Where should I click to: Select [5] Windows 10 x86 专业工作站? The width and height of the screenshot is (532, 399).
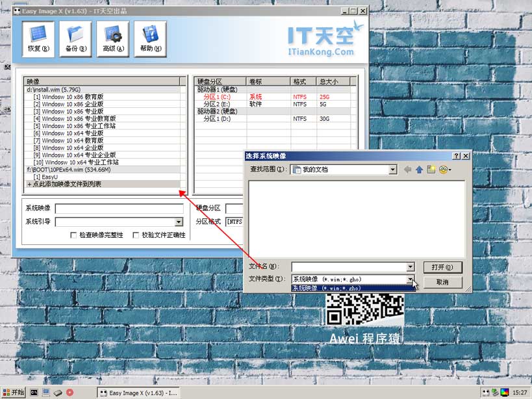pyautogui.click(x=102, y=126)
